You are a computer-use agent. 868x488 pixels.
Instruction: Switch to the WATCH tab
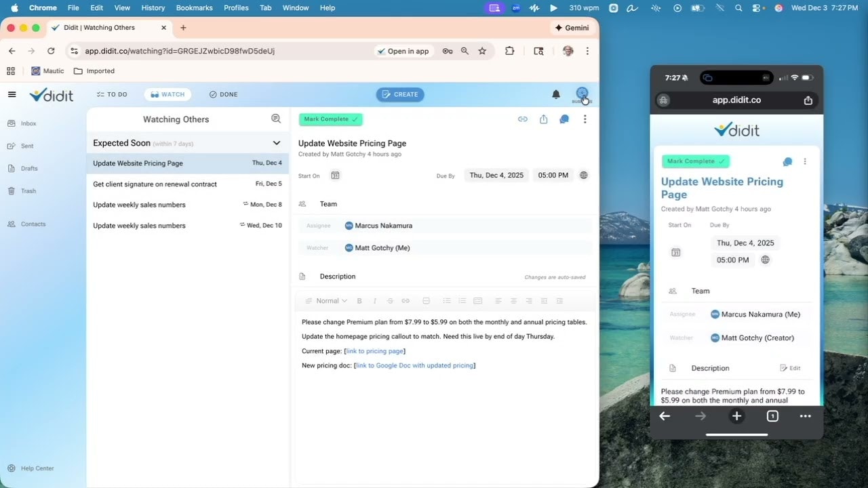click(167, 94)
